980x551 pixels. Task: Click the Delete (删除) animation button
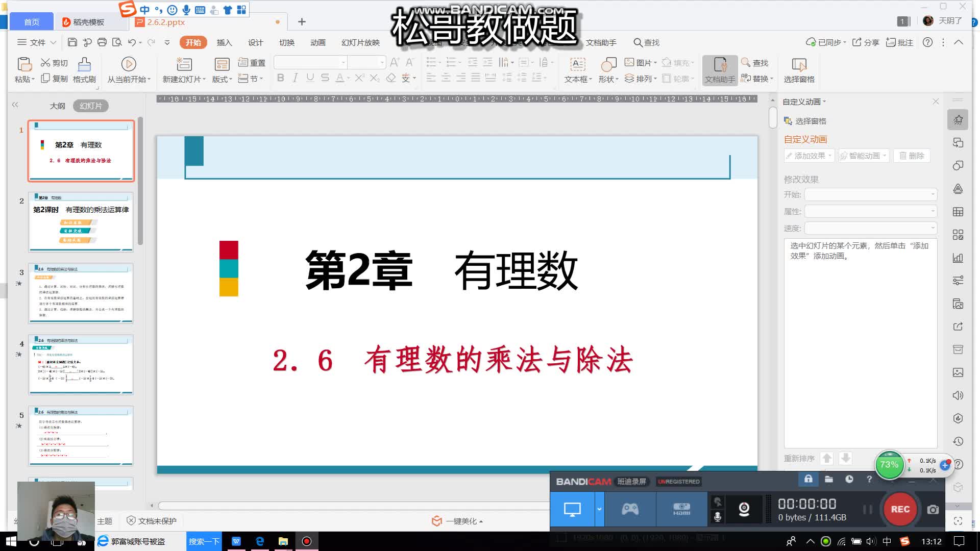912,156
